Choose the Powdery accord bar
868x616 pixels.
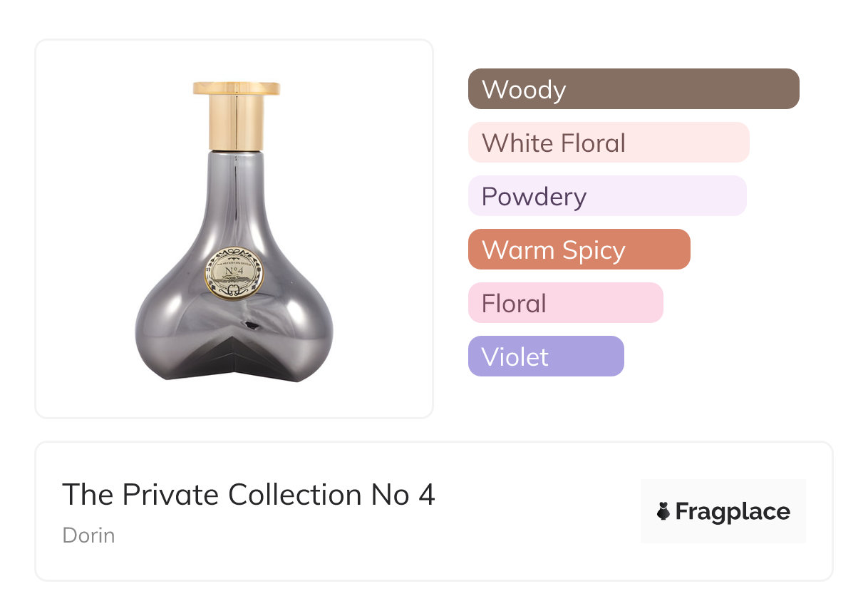606,196
